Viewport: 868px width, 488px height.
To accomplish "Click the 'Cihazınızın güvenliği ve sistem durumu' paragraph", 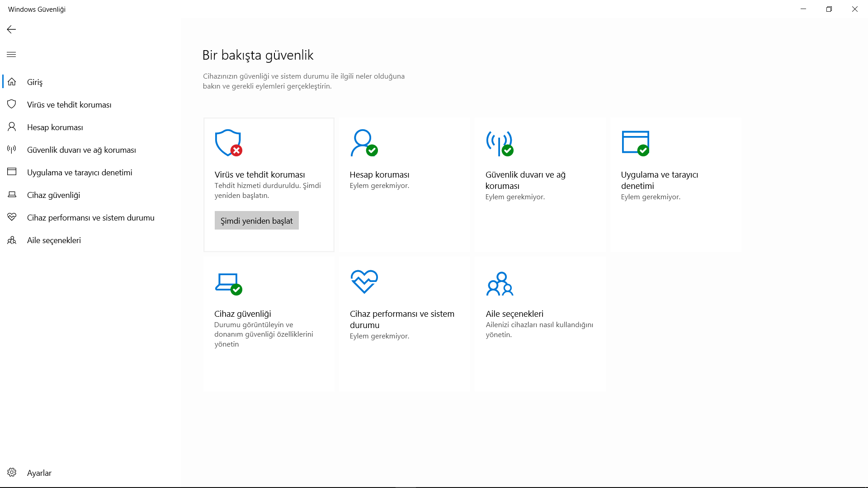I will point(304,81).
